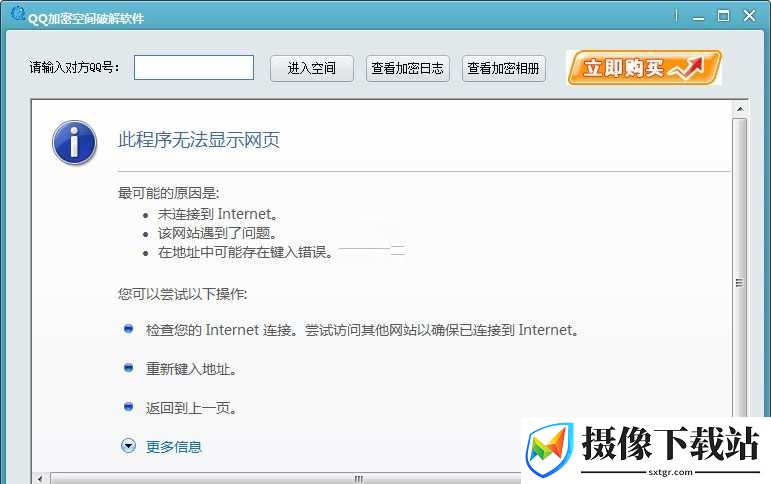Click the text 在地址中可能存在键入错误。

coord(246,252)
